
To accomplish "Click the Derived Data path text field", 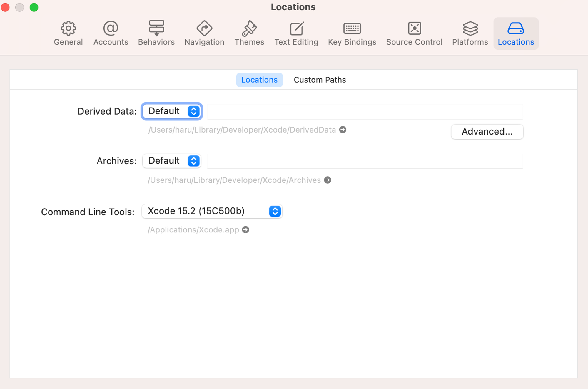I will 365,111.
